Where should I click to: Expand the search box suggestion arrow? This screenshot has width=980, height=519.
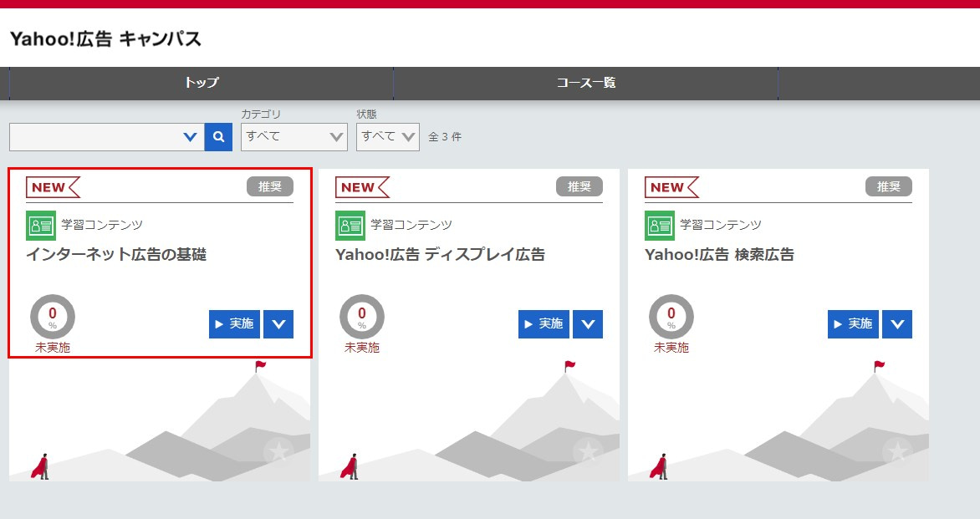pos(190,137)
